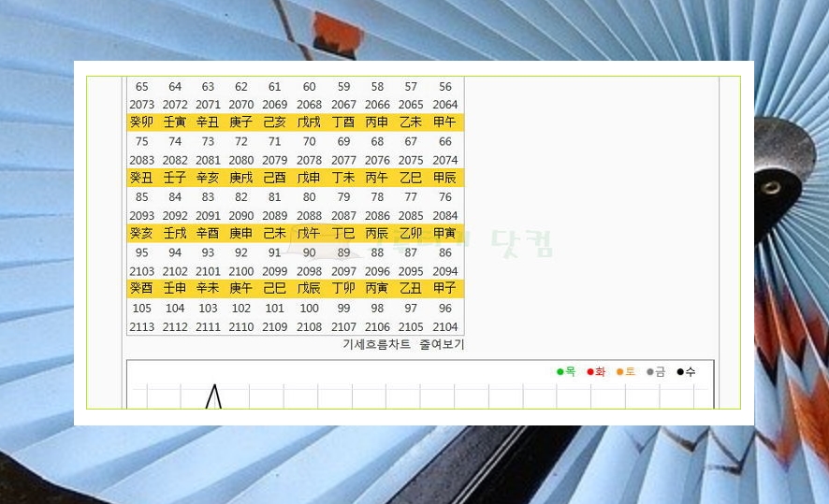The width and height of the screenshot is (829, 504).
Task: Select the age cell 85
Action: 141,197
